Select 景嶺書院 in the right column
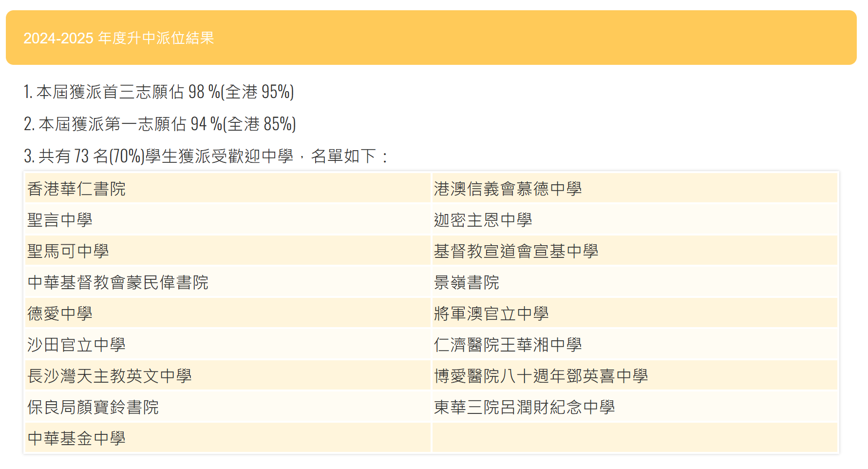 466,282
